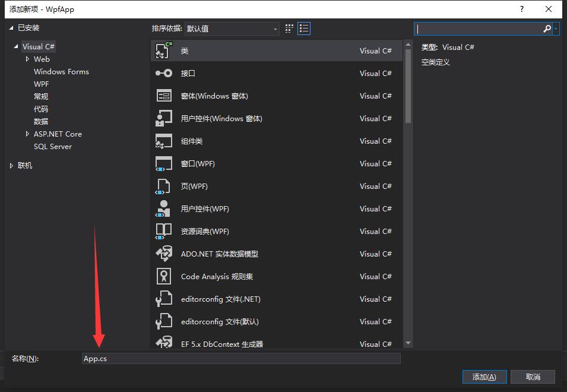Click the 类型: Visual C# description text

click(x=448, y=48)
